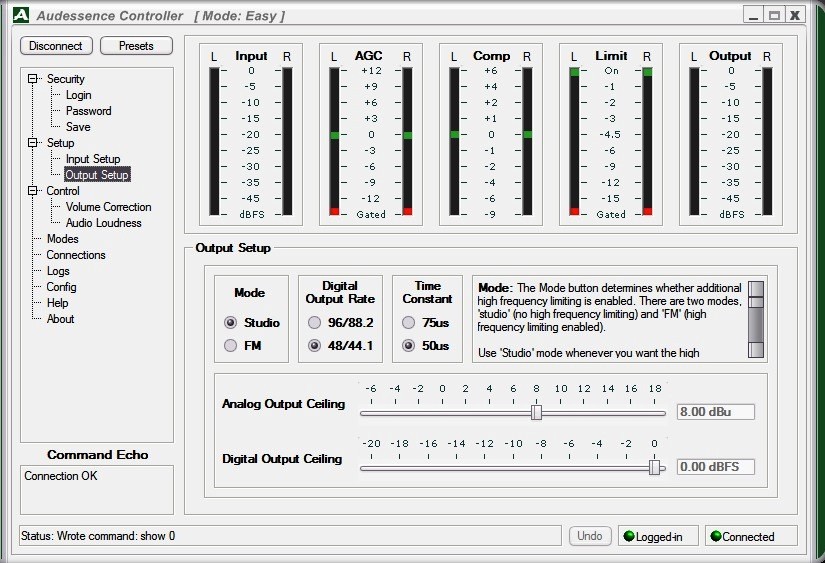Collapse the Security tree node

(x=33, y=78)
